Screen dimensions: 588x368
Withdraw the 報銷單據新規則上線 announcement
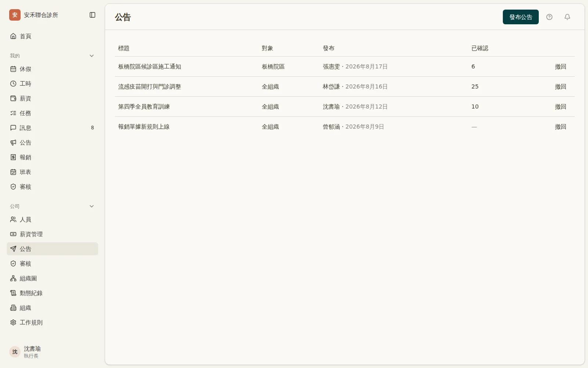[x=560, y=127]
